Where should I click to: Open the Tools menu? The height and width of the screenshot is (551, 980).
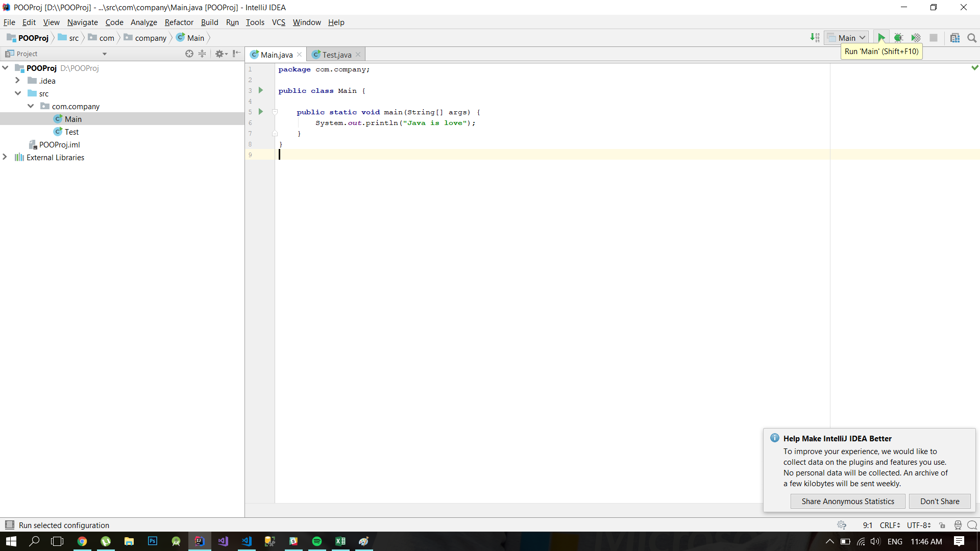[255, 22]
